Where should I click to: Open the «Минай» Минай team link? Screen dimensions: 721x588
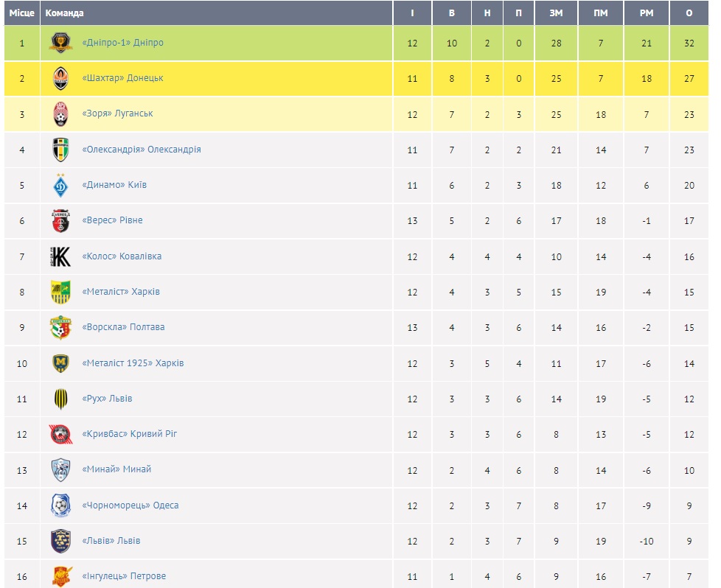[x=116, y=469]
